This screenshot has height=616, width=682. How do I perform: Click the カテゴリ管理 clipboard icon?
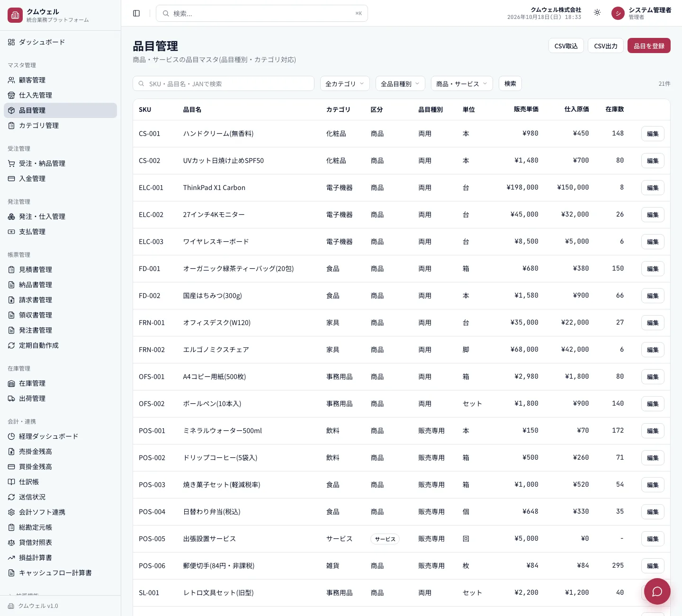[x=11, y=126]
